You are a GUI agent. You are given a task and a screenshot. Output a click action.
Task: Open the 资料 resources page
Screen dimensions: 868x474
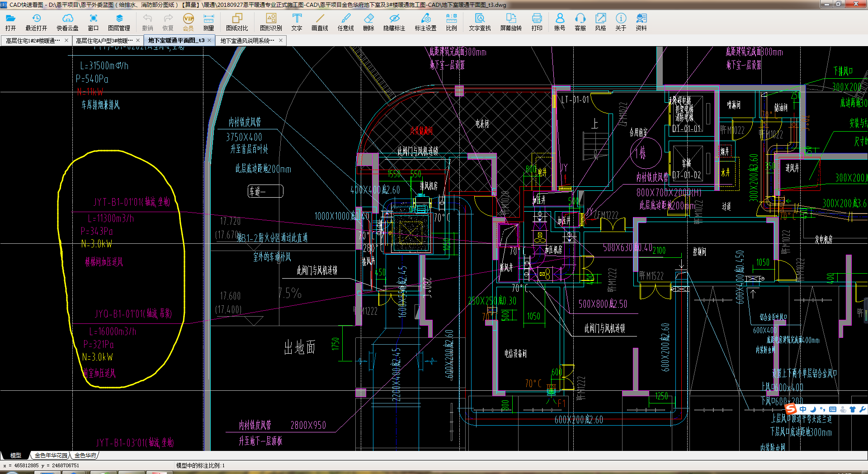(641, 22)
